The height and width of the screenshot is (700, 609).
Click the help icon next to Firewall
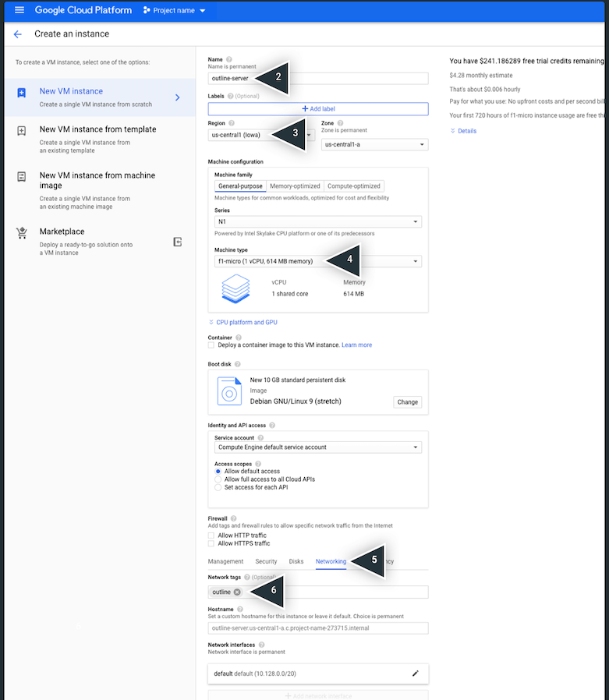pyautogui.click(x=233, y=518)
